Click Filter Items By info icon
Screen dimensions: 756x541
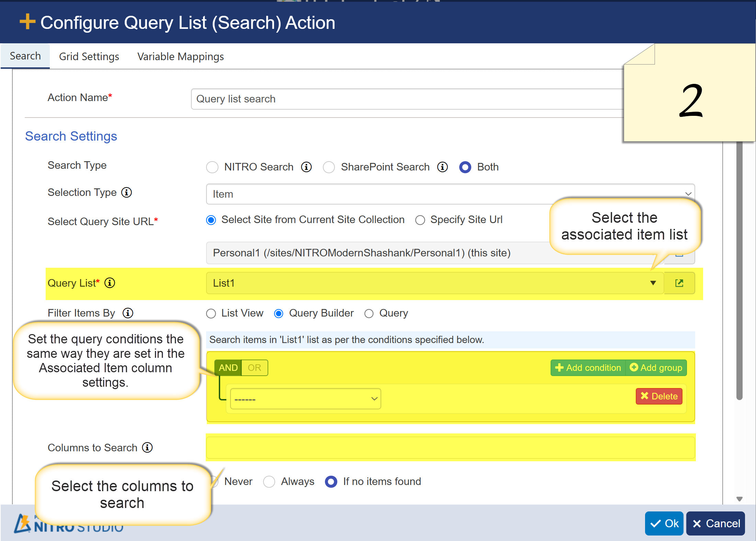coord(128,313)
